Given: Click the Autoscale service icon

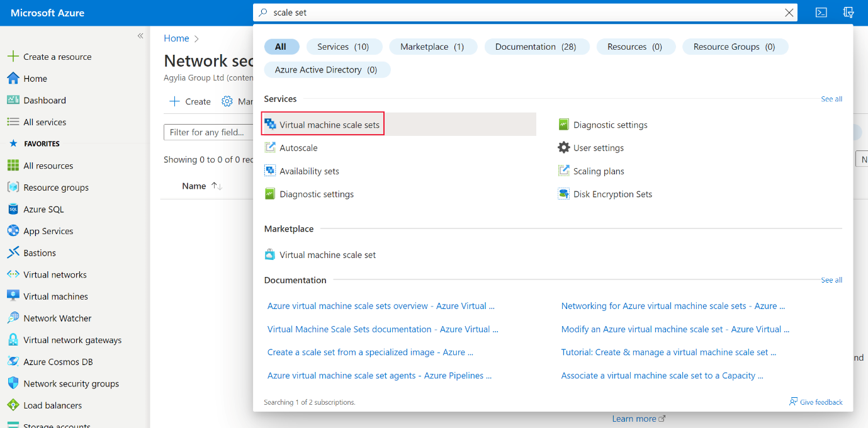Looking at the screenshot, I should 270,147.
